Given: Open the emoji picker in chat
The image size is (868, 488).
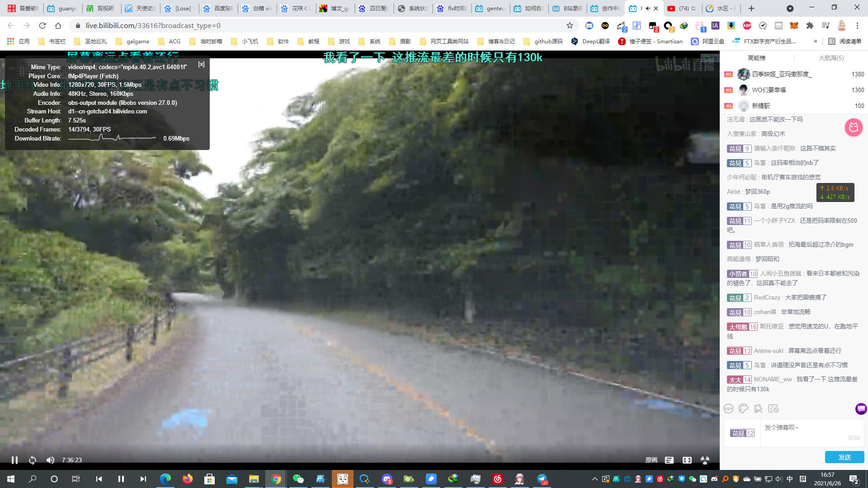Looking at the screenshot, I should coord(728,408).
